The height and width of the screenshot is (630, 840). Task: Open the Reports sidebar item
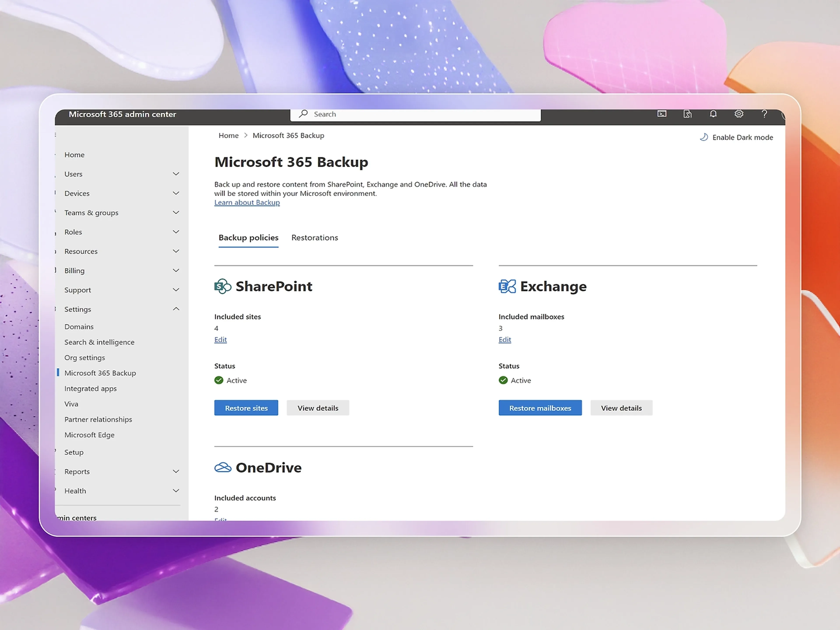click(77, 472)
